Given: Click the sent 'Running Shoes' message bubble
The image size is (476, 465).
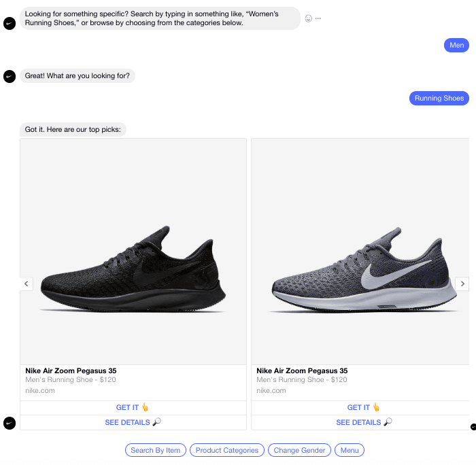Looking at the screenshot, I should [x=439, y=99].
